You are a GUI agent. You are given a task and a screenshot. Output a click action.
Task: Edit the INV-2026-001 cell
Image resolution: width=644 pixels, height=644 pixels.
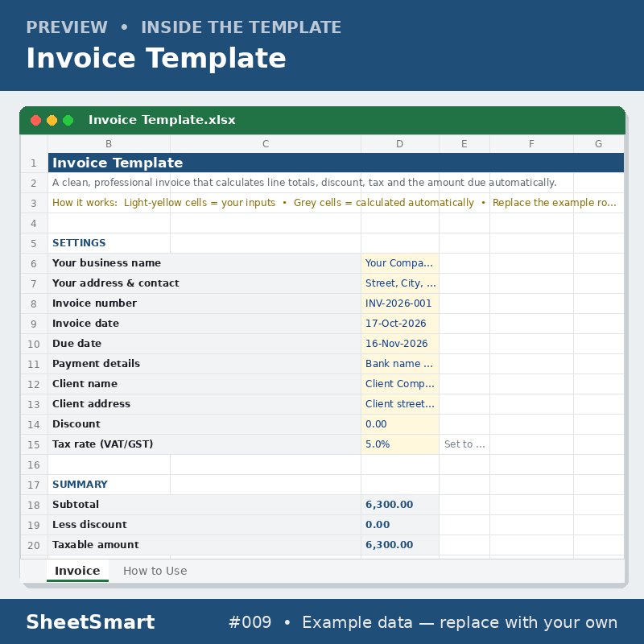[400, 303]
